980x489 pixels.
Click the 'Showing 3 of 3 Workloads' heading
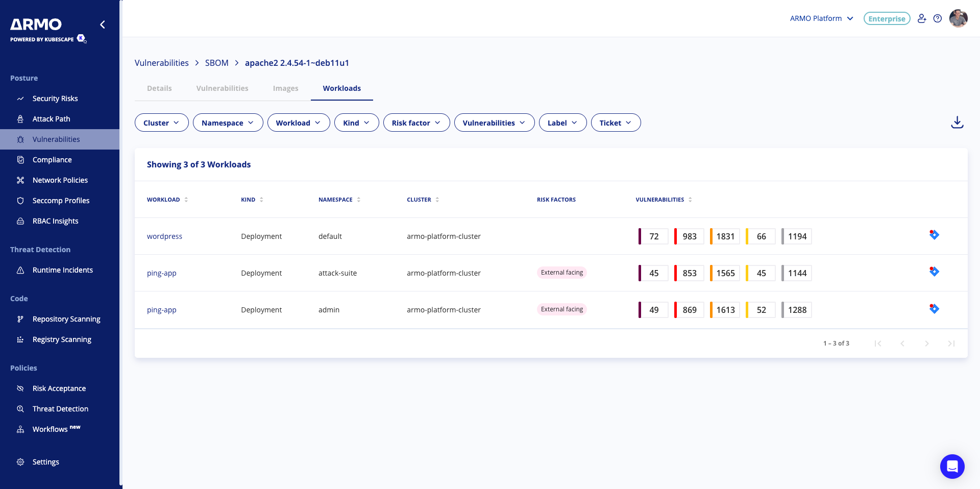pyautogui.click(x=199, y=164)
